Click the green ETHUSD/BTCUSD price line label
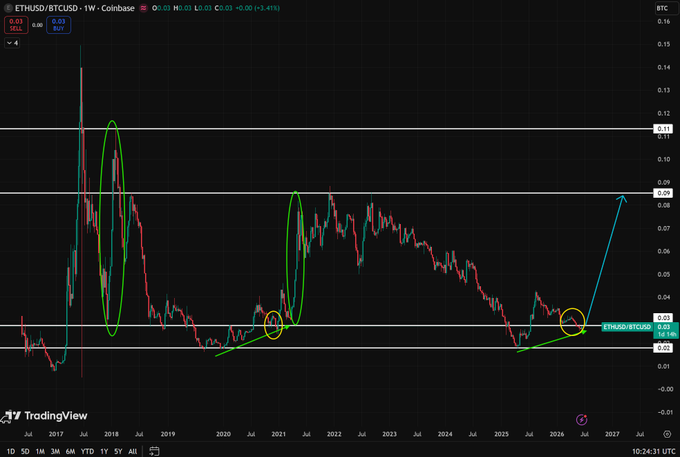 point(627,326)
